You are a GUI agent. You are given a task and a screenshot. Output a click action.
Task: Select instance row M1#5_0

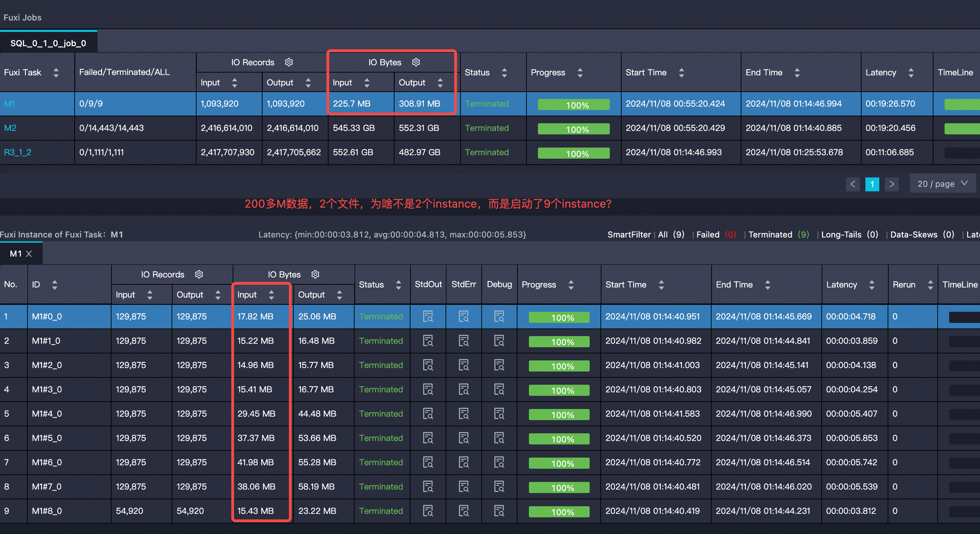[490, 438]
